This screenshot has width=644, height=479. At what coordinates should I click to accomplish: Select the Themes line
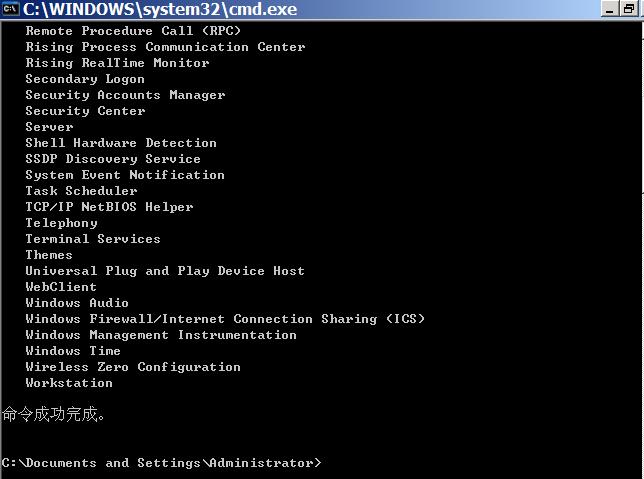tap(49, 255)
